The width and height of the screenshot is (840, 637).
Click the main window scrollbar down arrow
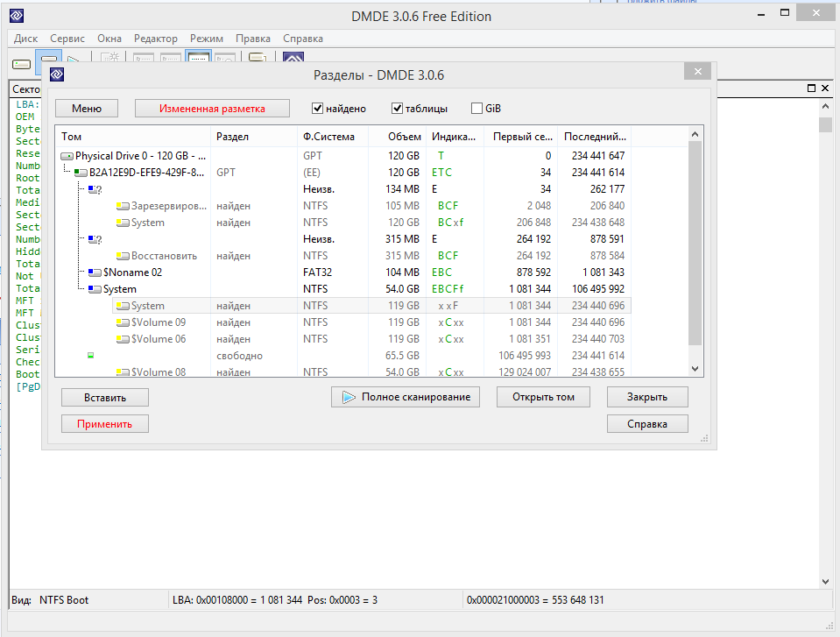[825, 582]
